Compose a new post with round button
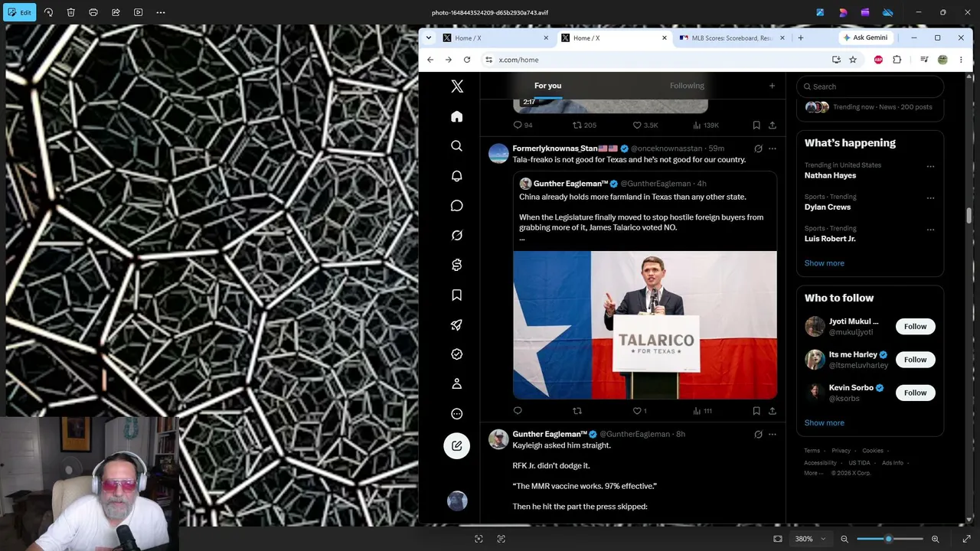This screenshot has width=980, height=551. [x=457, y=445]
